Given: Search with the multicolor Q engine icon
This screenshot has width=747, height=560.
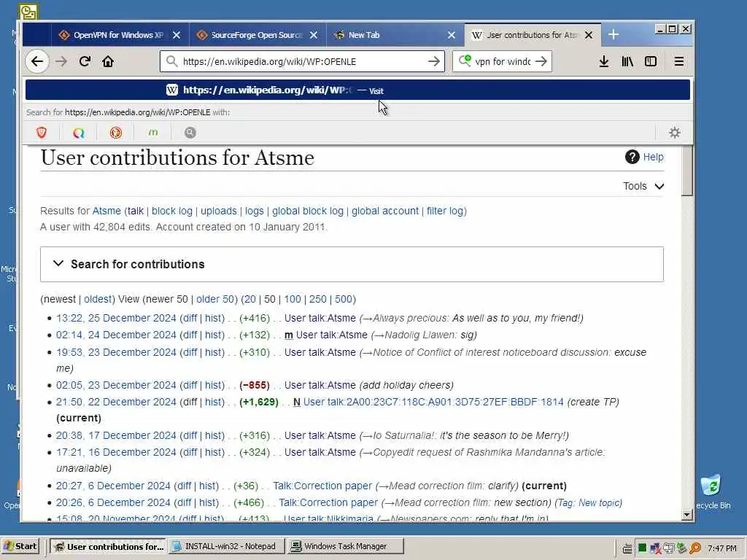Looking at the screenshot, I should pos(79,133).
